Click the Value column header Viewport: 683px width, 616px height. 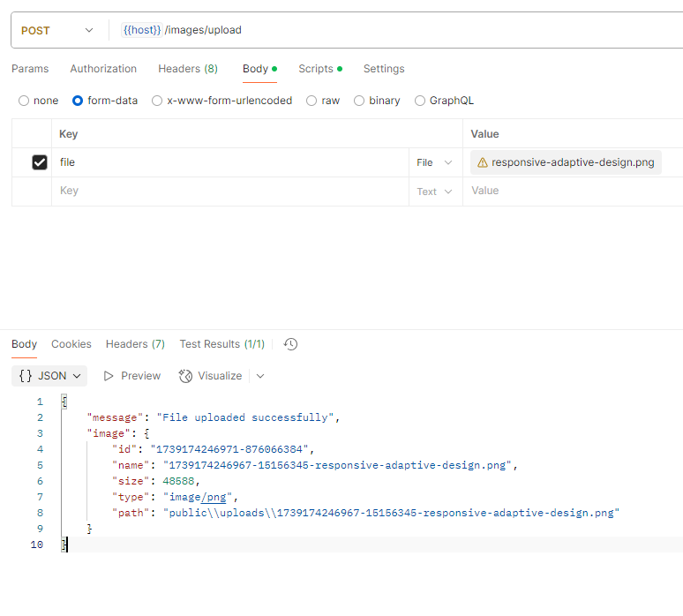[x=484, y=134]
